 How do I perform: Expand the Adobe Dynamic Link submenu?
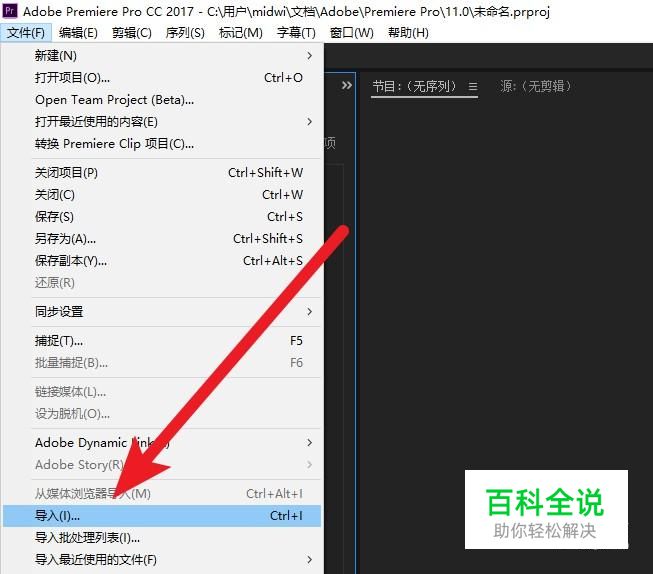click(x=162, y=442)
